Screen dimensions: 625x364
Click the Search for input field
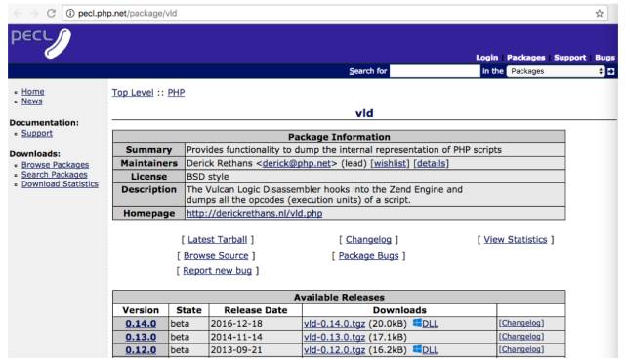point(435,71)
